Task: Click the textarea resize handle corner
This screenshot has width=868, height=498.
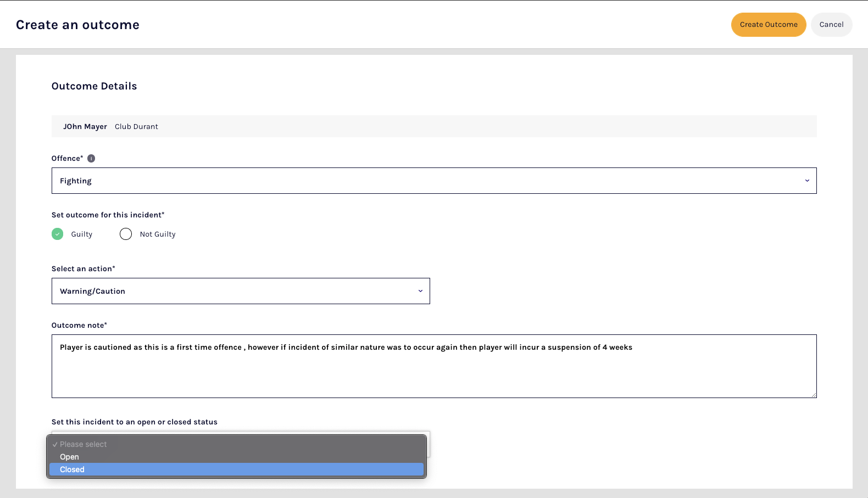Action: [x=813, y=394]
